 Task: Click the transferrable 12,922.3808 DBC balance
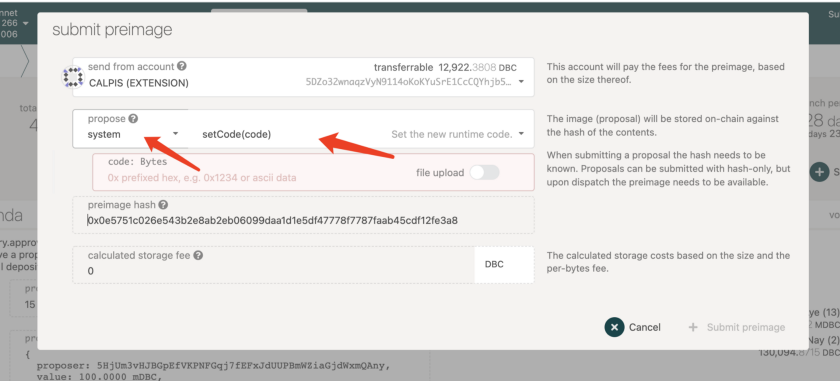(x=445, y=68)
